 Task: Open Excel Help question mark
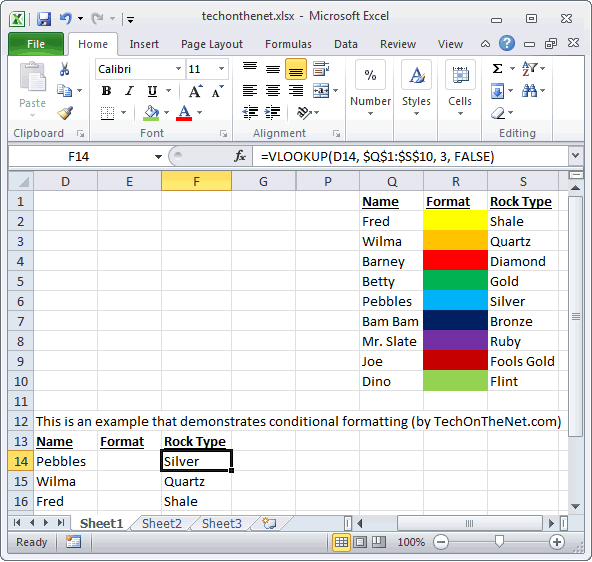point(507,43)
